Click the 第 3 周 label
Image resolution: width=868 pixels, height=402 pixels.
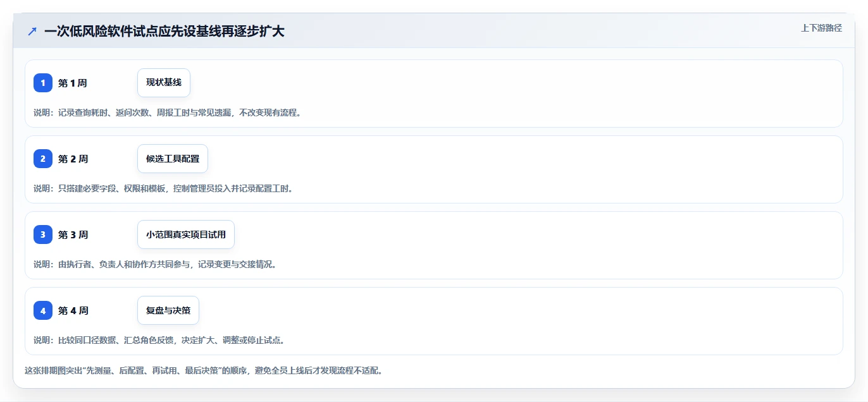(x=73, y=234)
